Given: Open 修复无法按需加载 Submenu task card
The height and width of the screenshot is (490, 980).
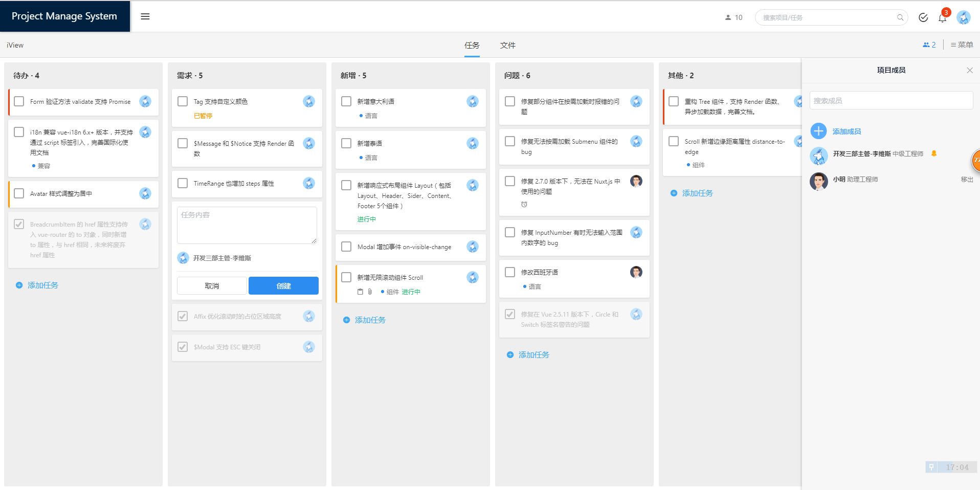Looking at the screenshot, I should click(x=574, y=146).
